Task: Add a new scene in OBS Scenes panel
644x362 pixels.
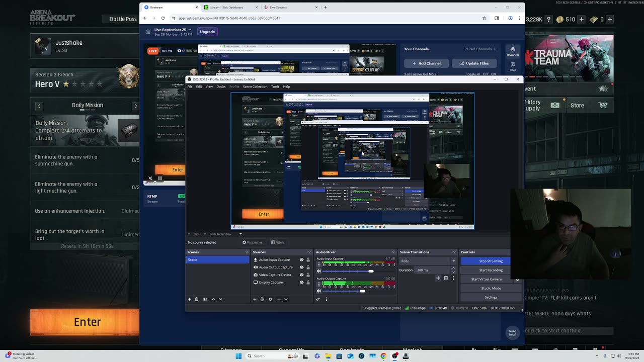Action: 190,299
